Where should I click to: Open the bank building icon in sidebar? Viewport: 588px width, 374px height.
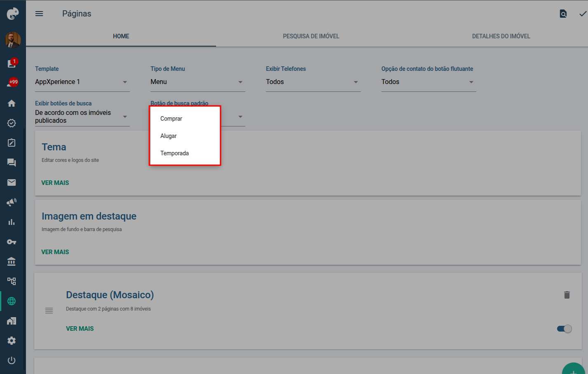12,262
